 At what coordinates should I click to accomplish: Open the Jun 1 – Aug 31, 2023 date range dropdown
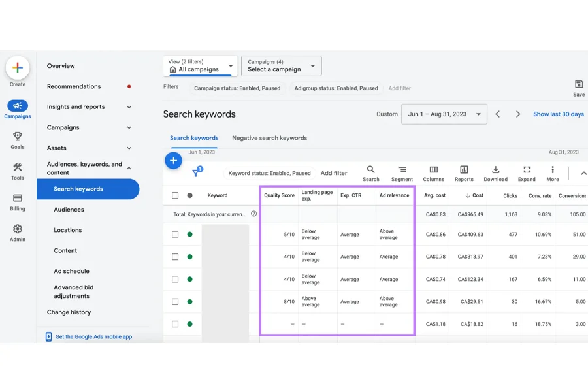(444, 114)
